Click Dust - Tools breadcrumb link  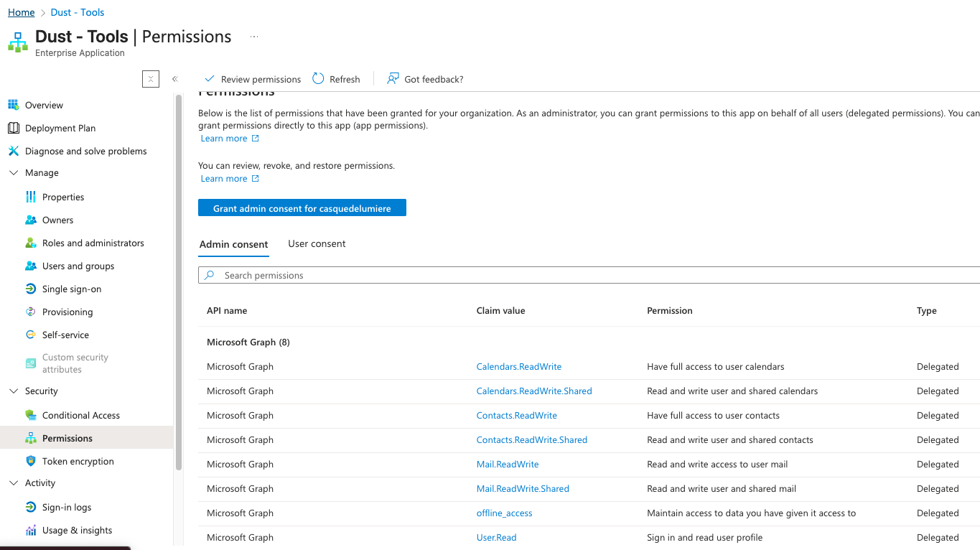pos(78,12)
